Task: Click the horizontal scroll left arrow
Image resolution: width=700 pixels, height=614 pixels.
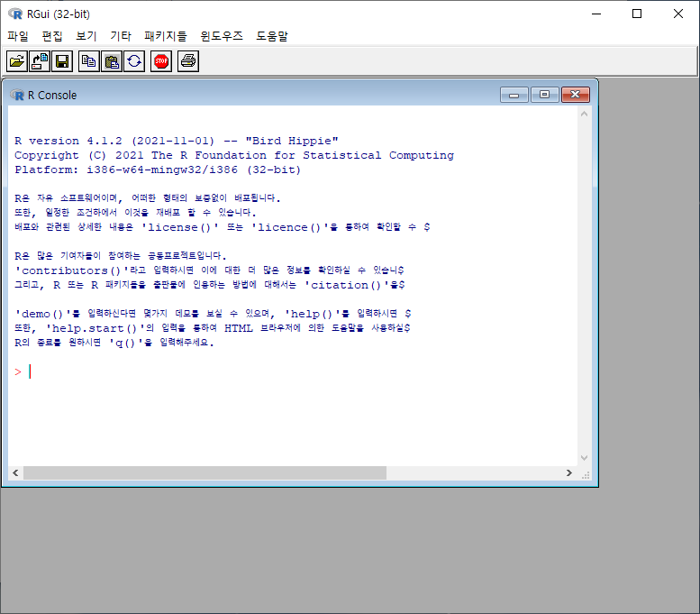Action: [x=15, y=472]
